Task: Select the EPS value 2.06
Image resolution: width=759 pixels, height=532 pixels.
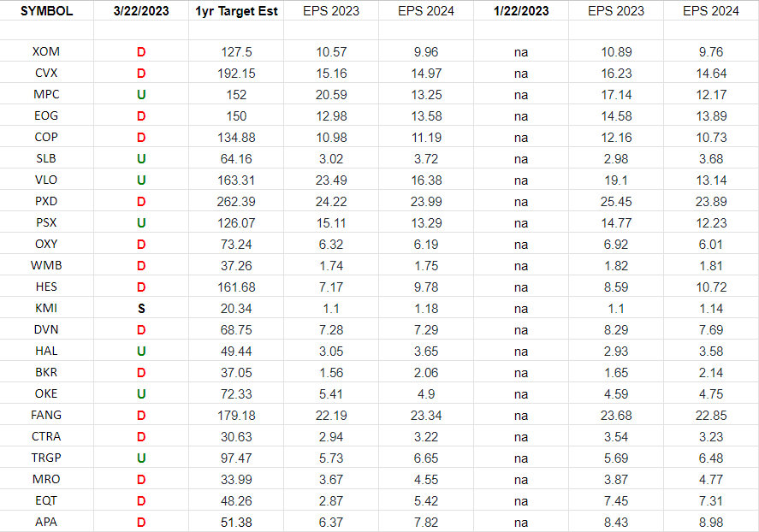Action: (426, 373)
